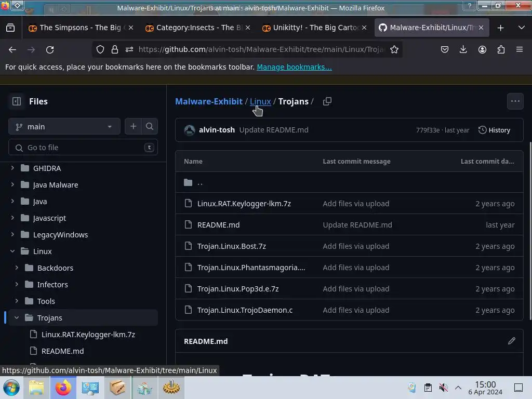Expand the Tools folder
The width and height of the screenshot is (532, 399).
17,301
